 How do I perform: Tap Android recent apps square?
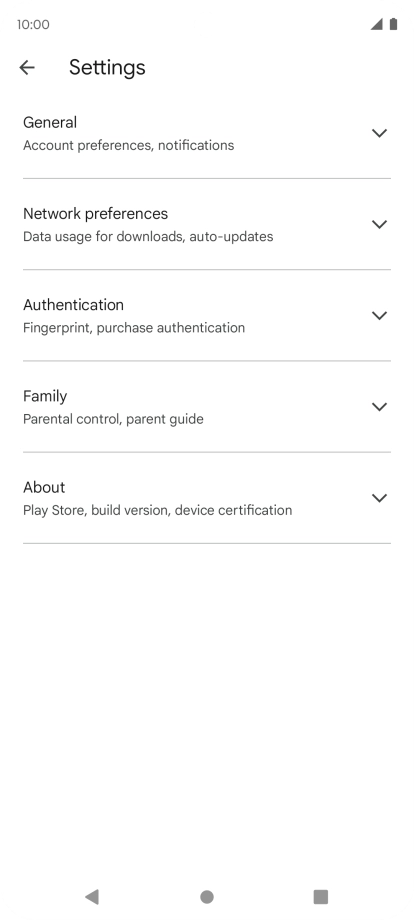tap(321, 897)
